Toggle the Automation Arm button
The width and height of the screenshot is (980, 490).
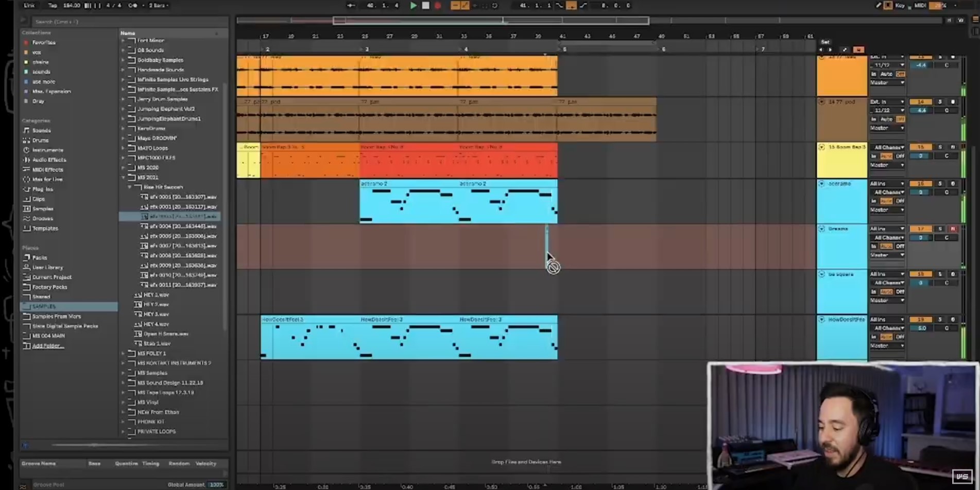point(465,6)
